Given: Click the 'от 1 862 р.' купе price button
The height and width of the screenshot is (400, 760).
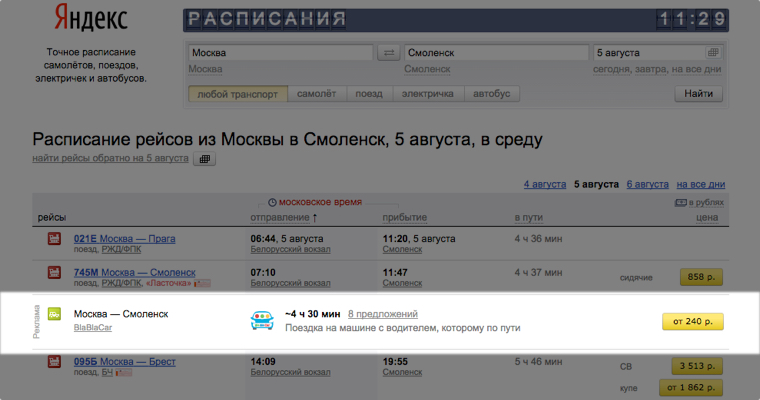Looking at the screenshot, I should pos(691,387).
